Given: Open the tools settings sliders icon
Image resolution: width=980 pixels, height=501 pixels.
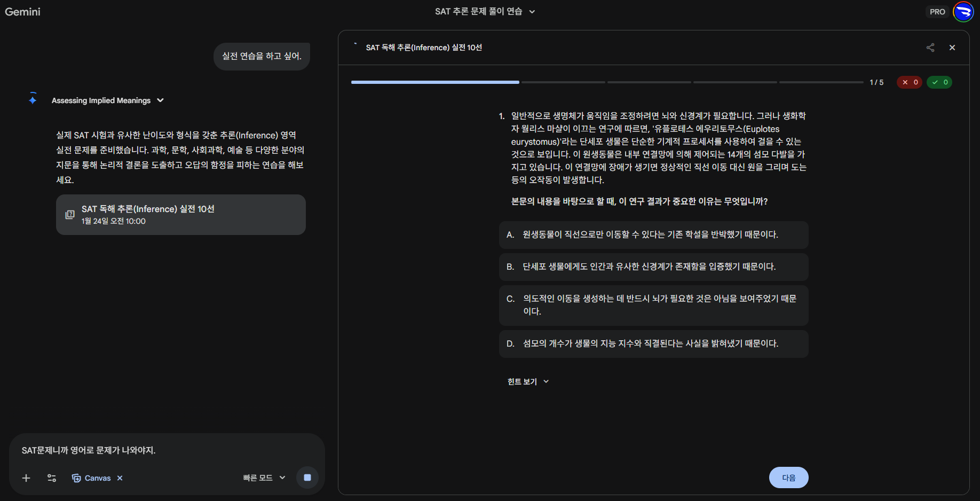Looking at the screenshot, I should coord(52,478).
